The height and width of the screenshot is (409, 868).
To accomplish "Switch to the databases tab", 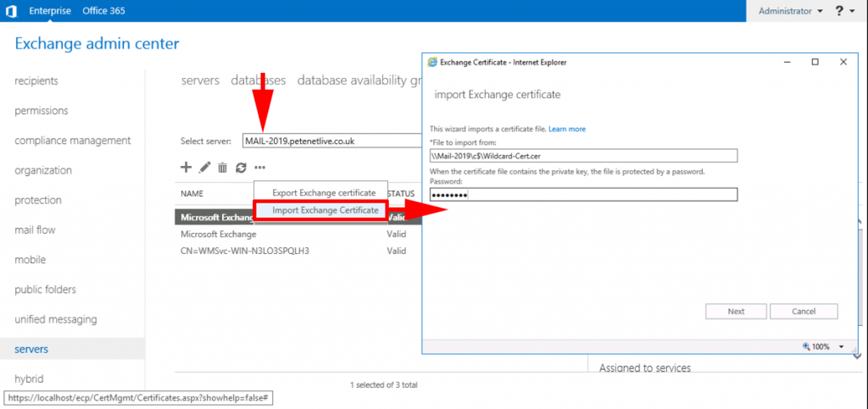I will point(258,80).
